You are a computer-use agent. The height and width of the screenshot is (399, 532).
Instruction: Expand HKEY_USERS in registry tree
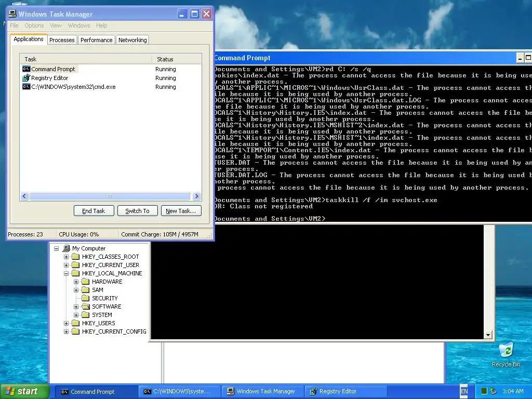pyautogui.click(x=66, y=323)
